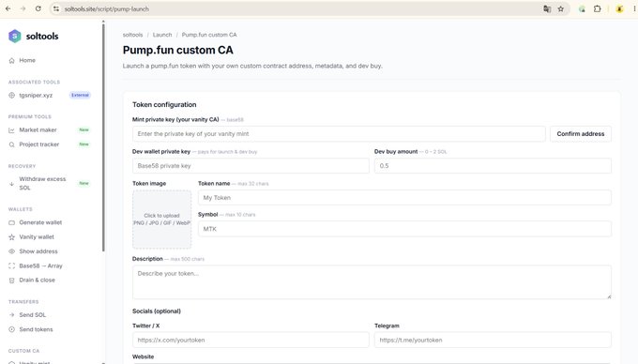
Task: Click the Socials (optional) label
Action: pyautogui.click(x=157, y=311)
